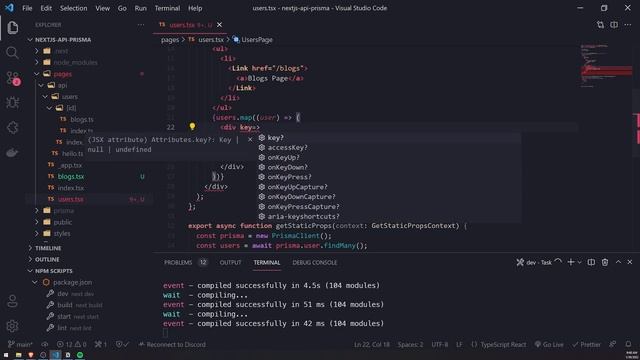Close the users.tsx editor tab
Screen dimensions: 640x360
(x=220, y=25)
